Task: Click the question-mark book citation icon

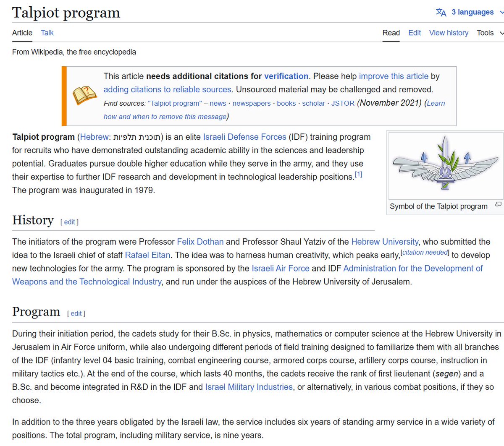Action: click(85, 95)
